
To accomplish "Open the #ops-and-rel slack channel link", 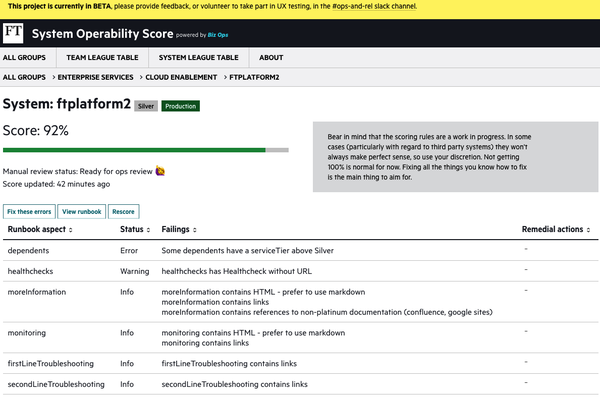I will click(x=374, y=6).
